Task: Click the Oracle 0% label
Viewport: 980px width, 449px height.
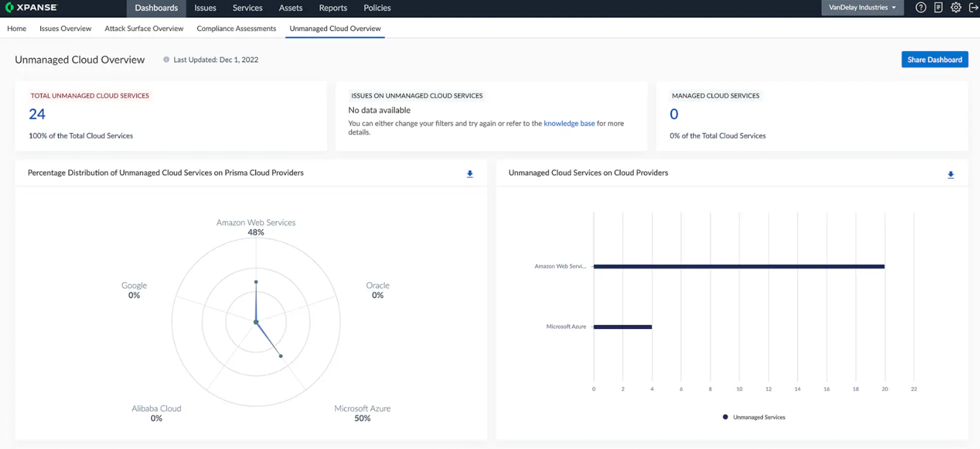Action: 378,290
